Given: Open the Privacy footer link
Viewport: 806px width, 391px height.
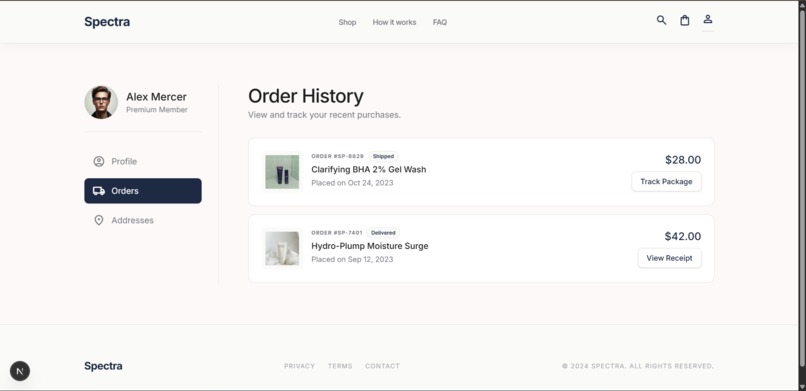Looking at the screenshot, I should (299, 366).
